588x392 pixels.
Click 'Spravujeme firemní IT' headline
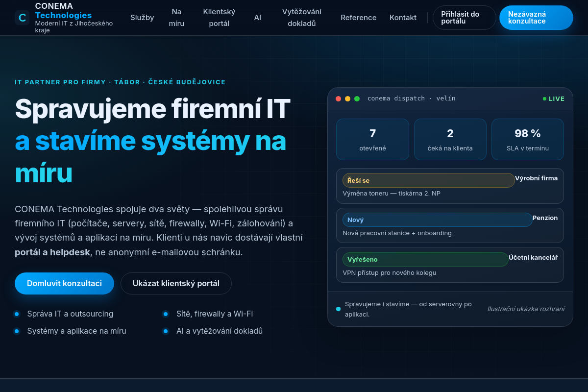tap(152, 109)
